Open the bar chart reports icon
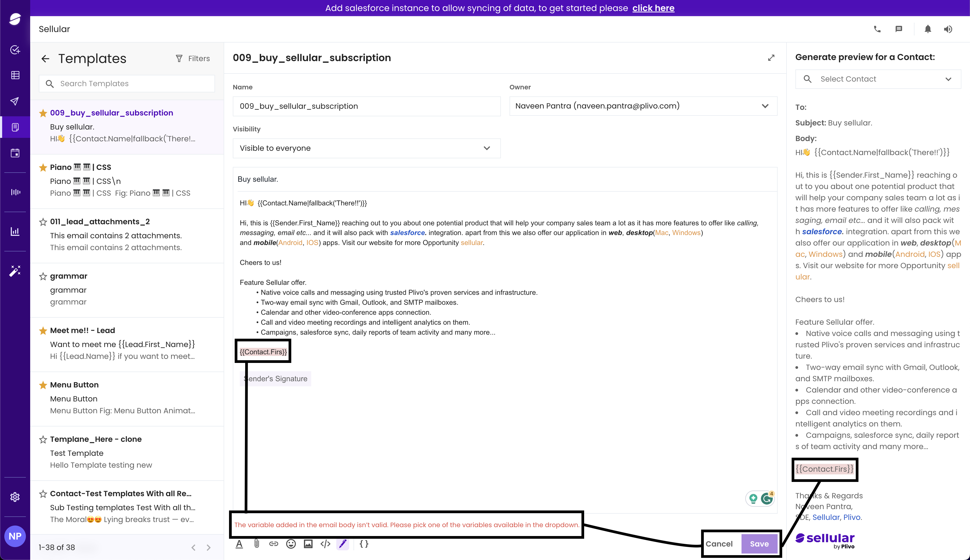Image resolution: width=970 pixels, height=560 pixels. point(15,231)
